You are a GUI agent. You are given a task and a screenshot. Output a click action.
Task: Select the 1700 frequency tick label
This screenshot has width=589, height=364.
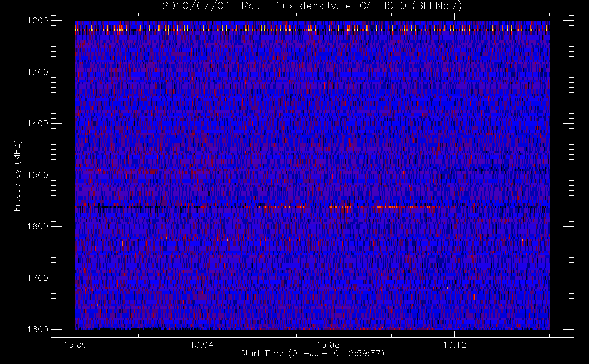point(38,278)
